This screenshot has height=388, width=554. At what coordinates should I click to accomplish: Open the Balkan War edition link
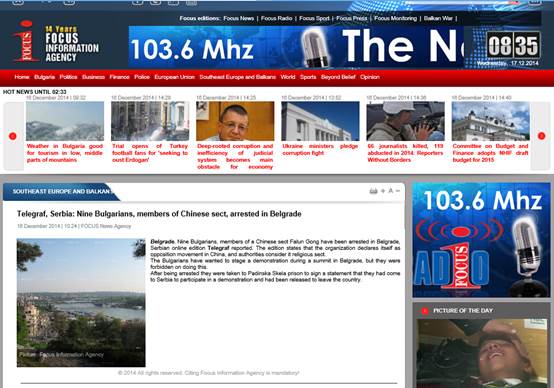point(438,18)
